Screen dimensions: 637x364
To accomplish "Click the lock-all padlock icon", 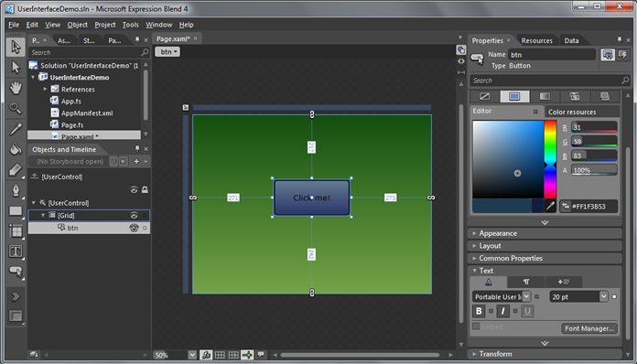I will pyautogui.click(x=145, y=190).
